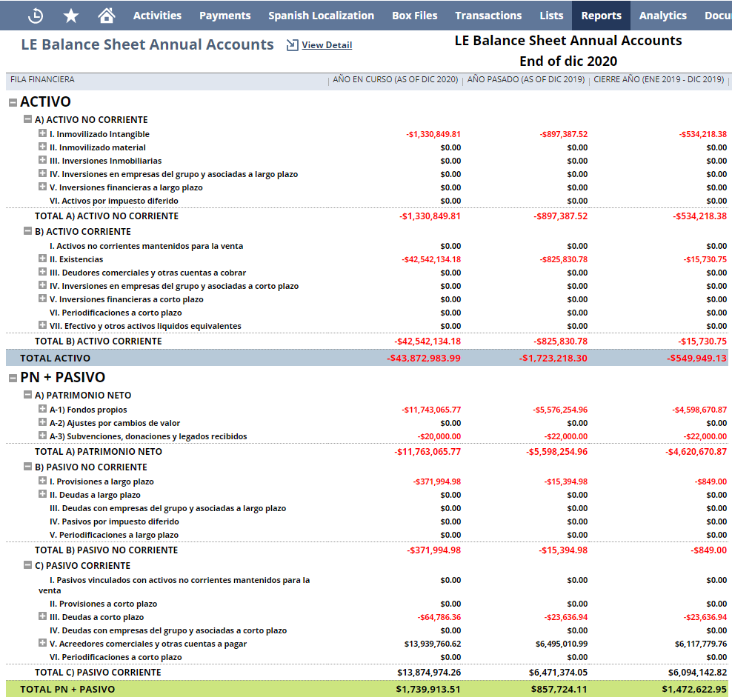Expand III. Deudores comerciales row

(42, 272)
